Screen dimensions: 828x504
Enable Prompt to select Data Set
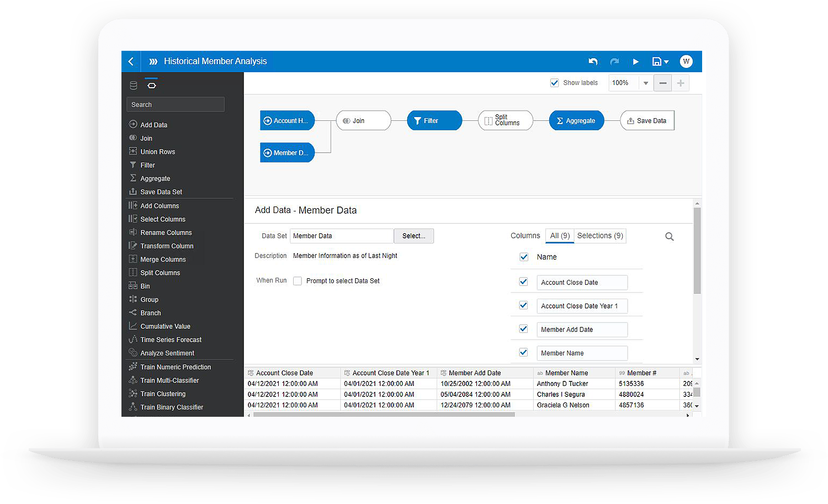click(x=298, y=281)
